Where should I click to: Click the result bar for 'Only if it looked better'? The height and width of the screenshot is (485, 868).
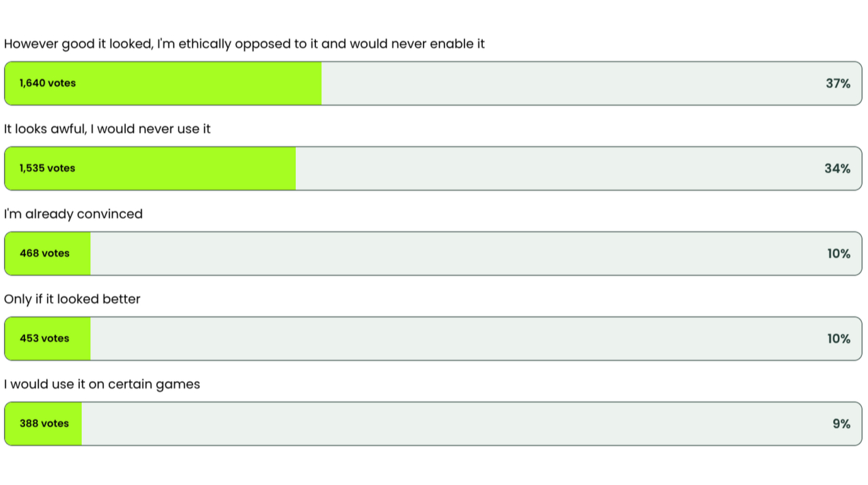coord(433,338)
